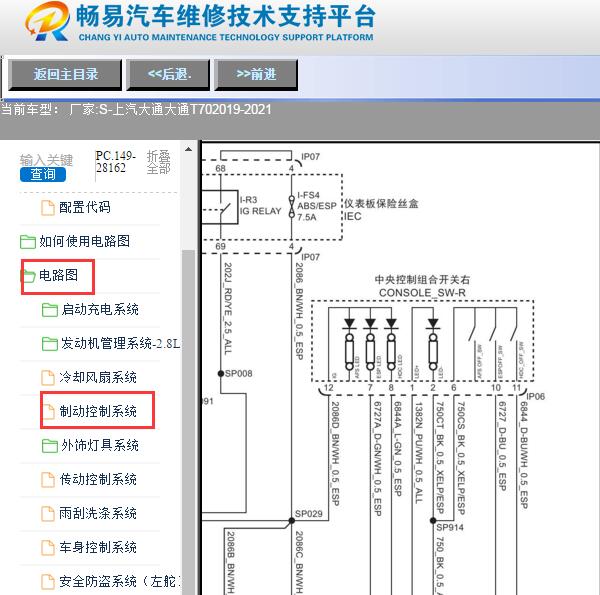Click wire label 750CS_BK_0.5_XELP/ESP

click(461, 458)
